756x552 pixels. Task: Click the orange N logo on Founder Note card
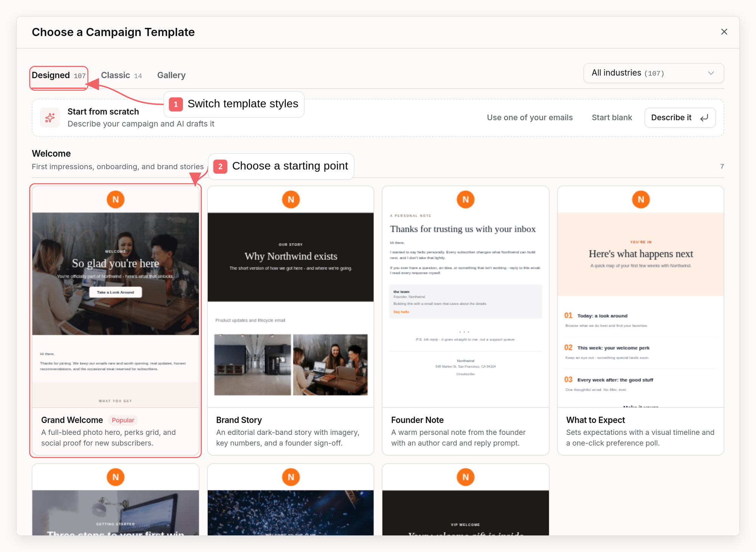click(x=466, y=199)
